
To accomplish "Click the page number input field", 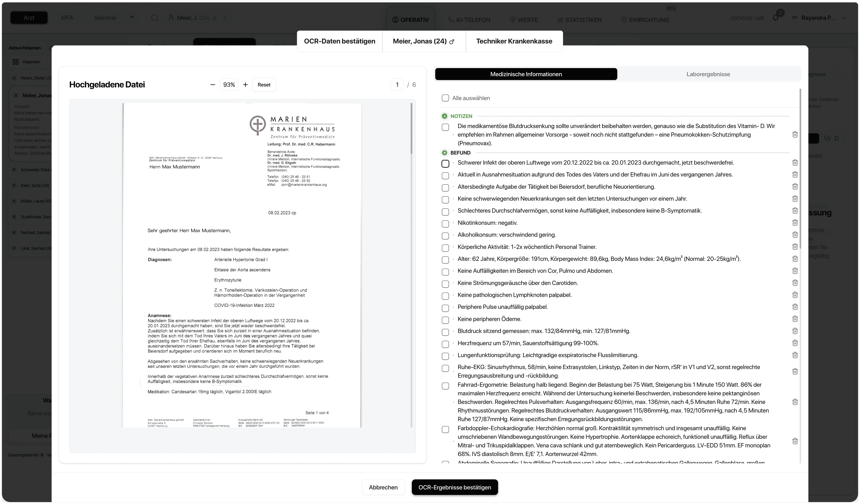I will pyautogui.click(x=397, y=85).
